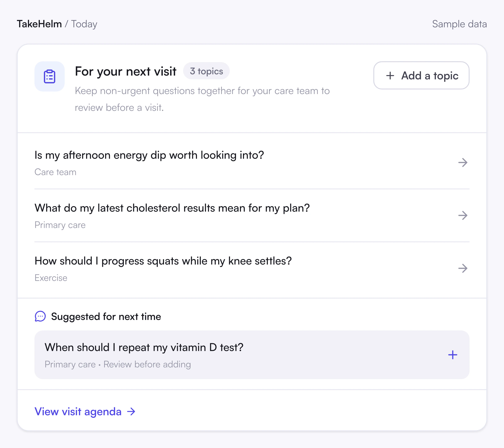Screen dimensions: 504x448
Task: Select the Today breadcrumb item
Action: click(x=84, y=24)
